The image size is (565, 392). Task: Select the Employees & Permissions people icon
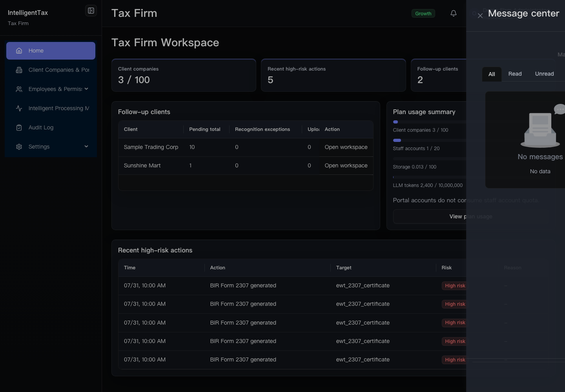[19, 89]
